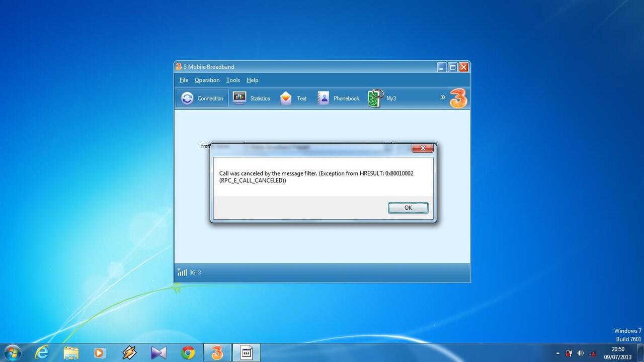Select the script file taskbar button
Viewport: 644px width, 362px height.
coord(247,353)
